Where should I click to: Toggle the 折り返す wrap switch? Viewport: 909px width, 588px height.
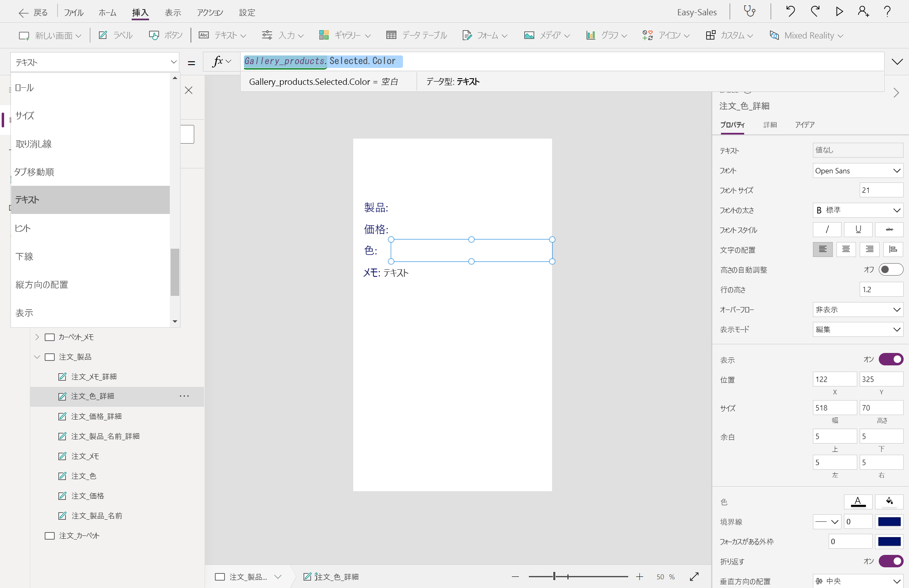[x=891, y=561]
